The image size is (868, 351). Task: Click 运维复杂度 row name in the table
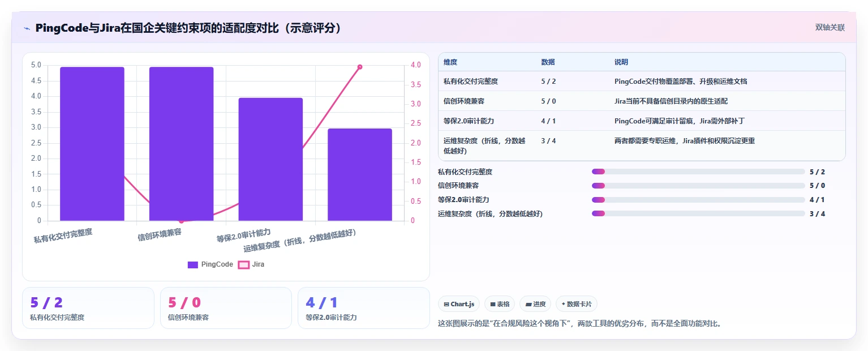(x=484, y=145)
